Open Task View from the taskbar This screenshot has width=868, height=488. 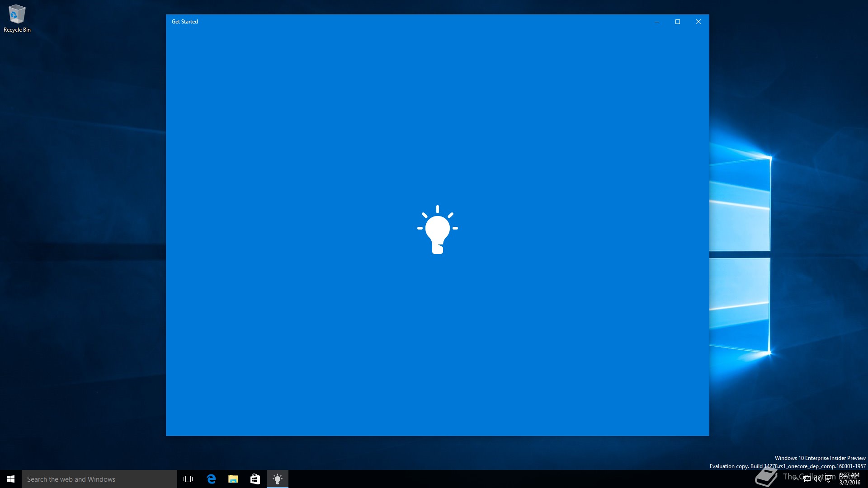pyautogui.click(x=188, y=479)
